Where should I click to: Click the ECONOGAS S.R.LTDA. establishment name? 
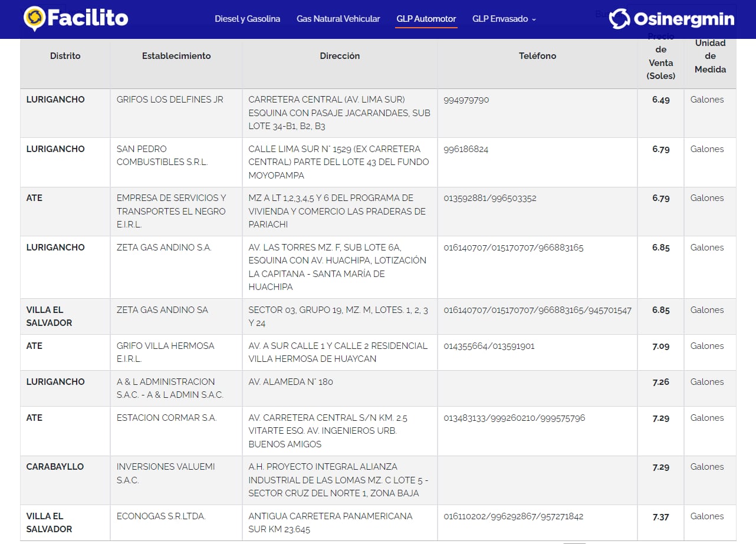click(x=161, y=516)
